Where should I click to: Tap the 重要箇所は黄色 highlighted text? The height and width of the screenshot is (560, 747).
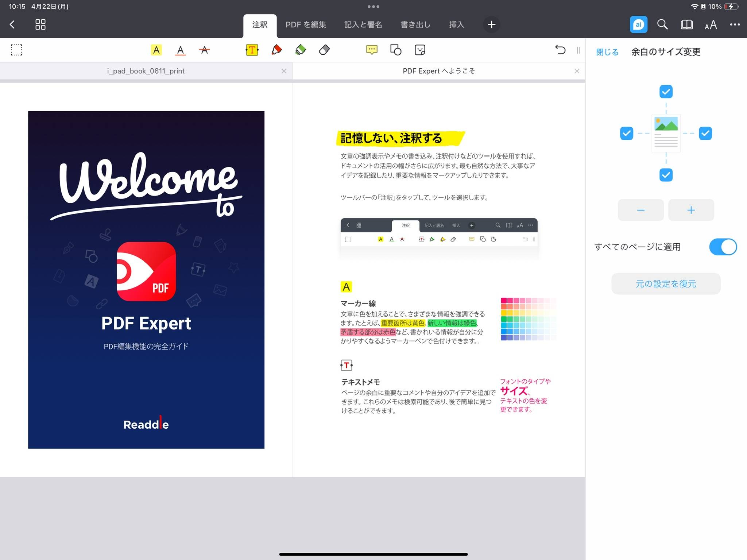pyautogui.click(x=403, y=323)
